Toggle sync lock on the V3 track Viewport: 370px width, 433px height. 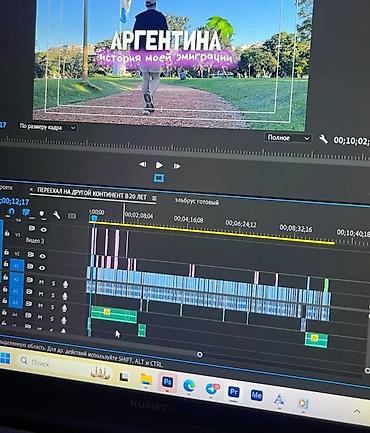[x=31, y=228]
